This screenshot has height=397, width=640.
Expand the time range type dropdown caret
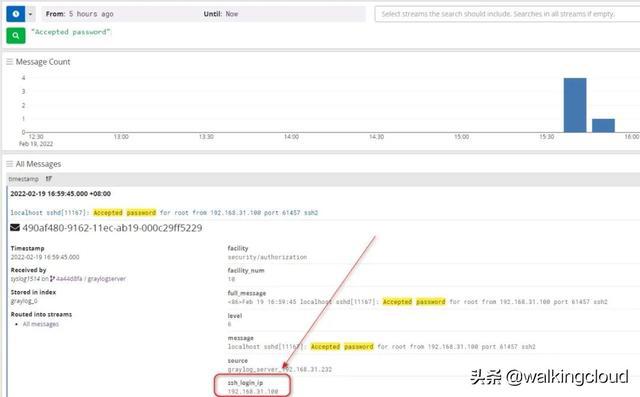(x=30, y=14)
